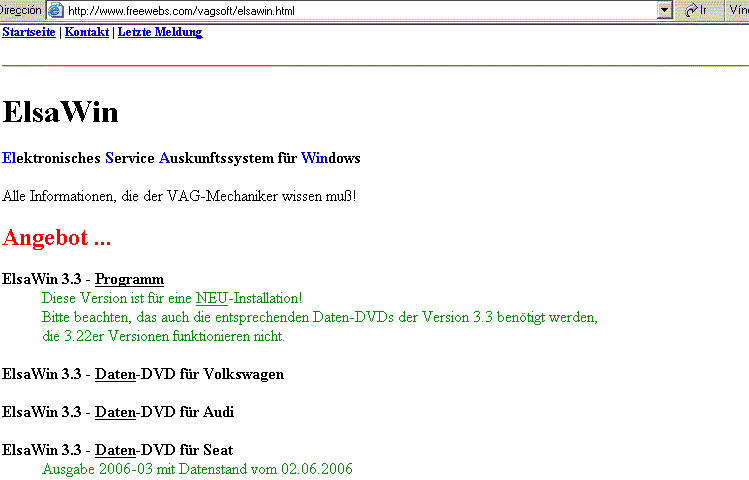Open the address bar dropdown arrow
The height and width of the screenshot is (480, 749).
[664, 10]
